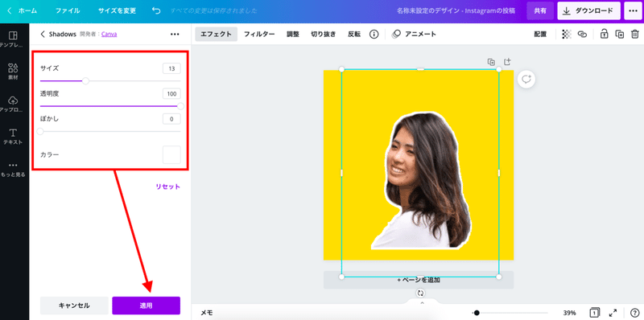Add a comment on the canvas
Screen dimensions: 644x320
526,79
